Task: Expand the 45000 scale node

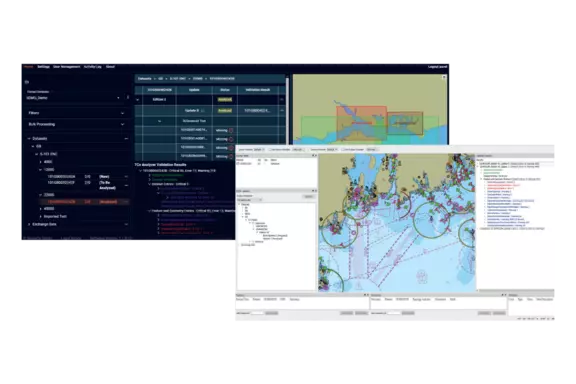Action: click(40, 209)
